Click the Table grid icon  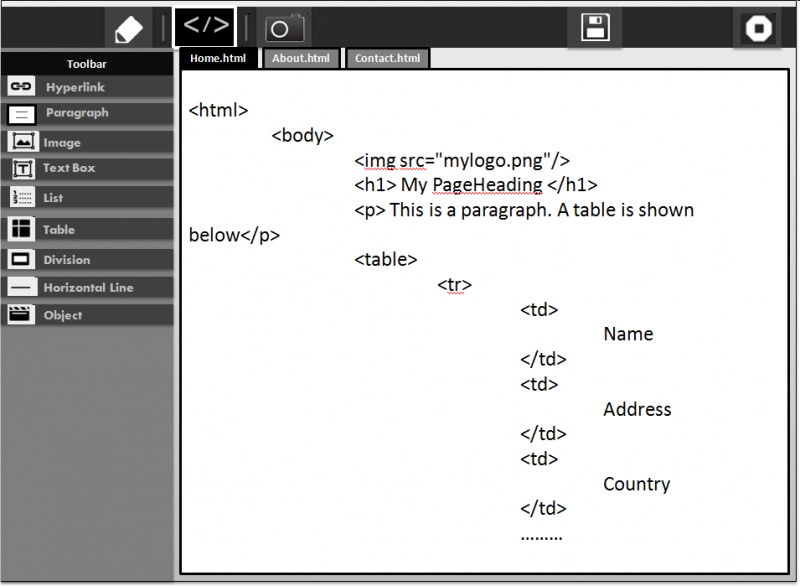coord(22,229)
